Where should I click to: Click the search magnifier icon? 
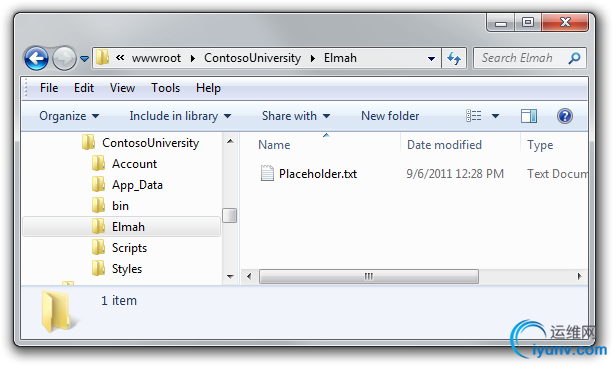574,58
